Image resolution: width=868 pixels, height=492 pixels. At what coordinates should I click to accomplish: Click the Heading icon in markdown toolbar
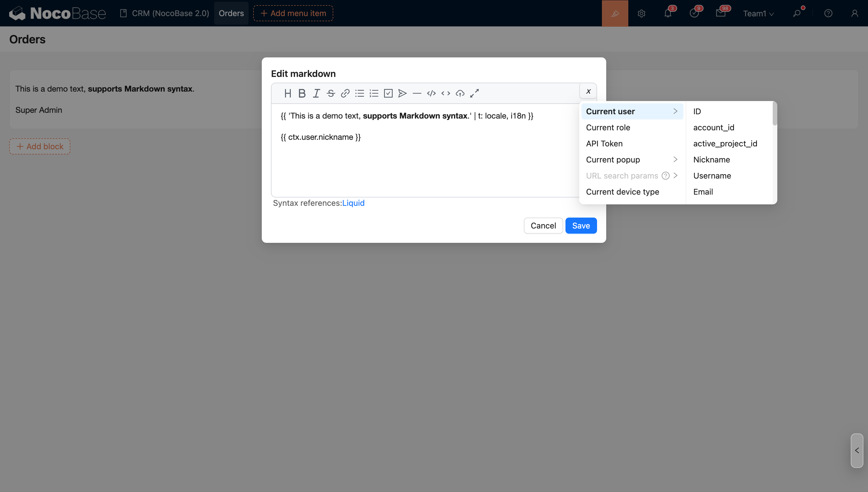coord(288,93)
